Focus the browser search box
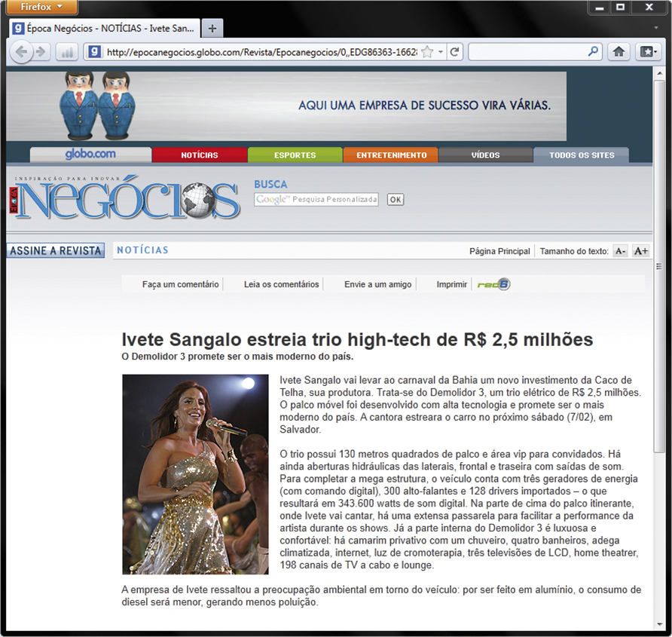This screenshot has height=637, width=672. (528, 52)
